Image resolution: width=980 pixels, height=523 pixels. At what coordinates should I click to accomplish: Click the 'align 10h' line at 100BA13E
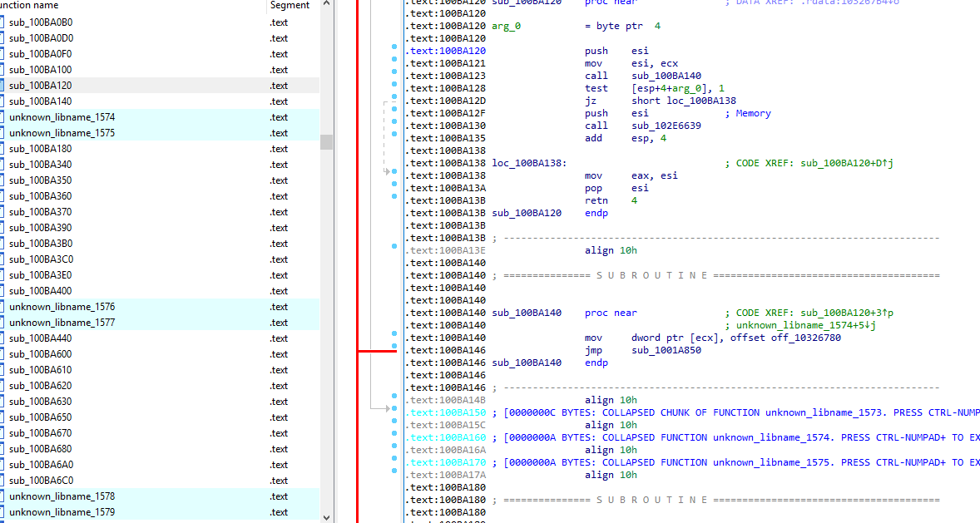click(611, 250)
